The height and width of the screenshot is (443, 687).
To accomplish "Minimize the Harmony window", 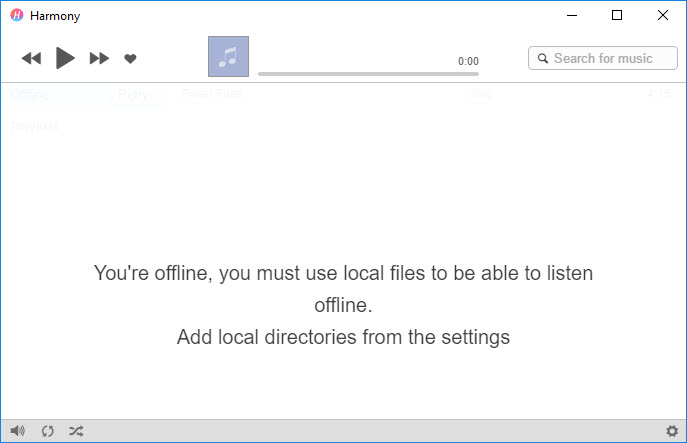I will [x=572, y=15].
